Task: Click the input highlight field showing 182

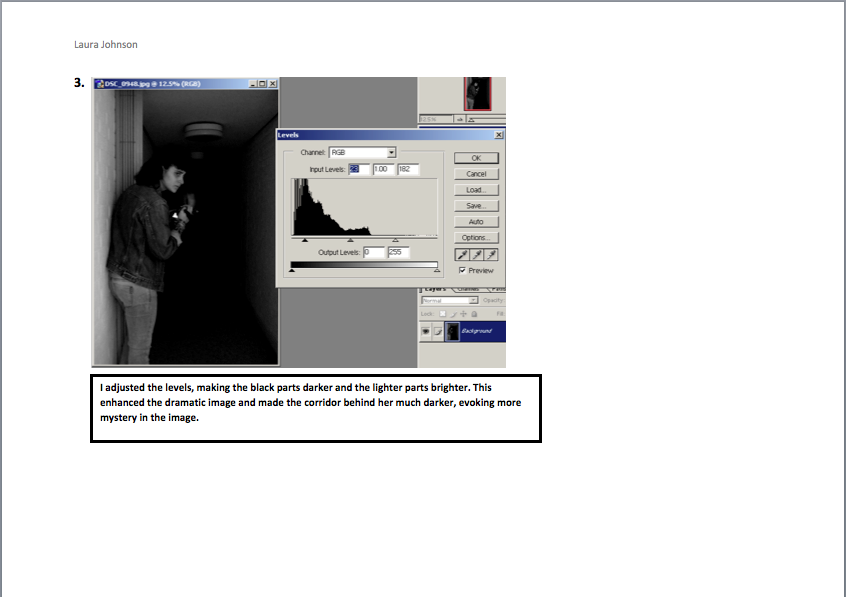Action: point(408,169)
